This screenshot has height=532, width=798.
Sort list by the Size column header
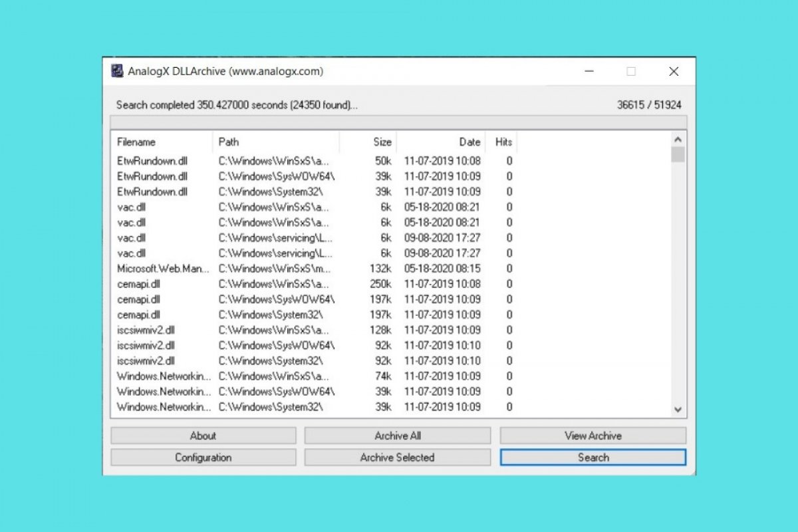point(368,142)
